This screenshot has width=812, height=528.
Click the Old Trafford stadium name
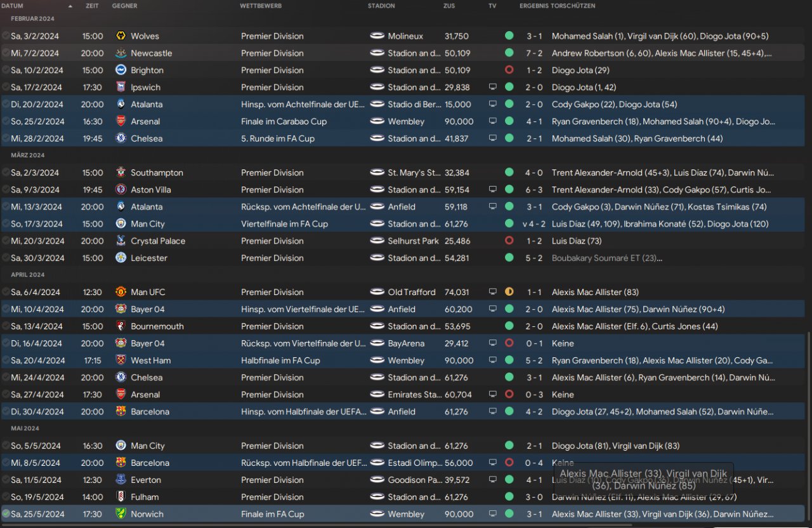pos(412,293)
